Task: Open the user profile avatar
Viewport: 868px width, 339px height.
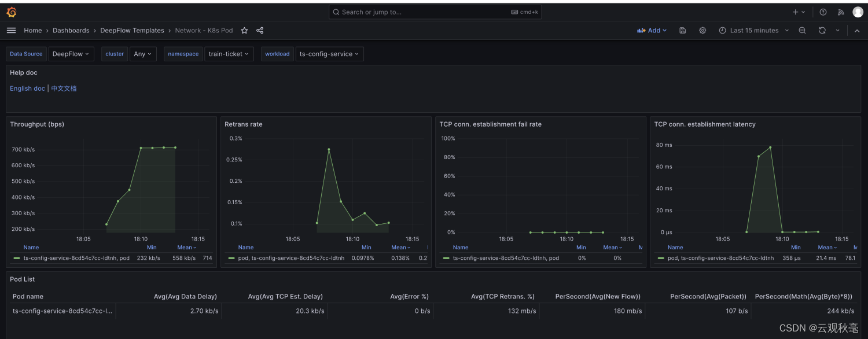Action: pos(858,12)
